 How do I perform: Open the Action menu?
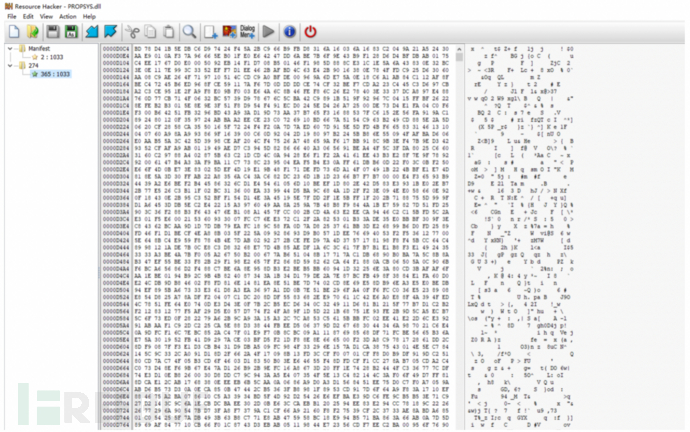[x=68, y=17]
